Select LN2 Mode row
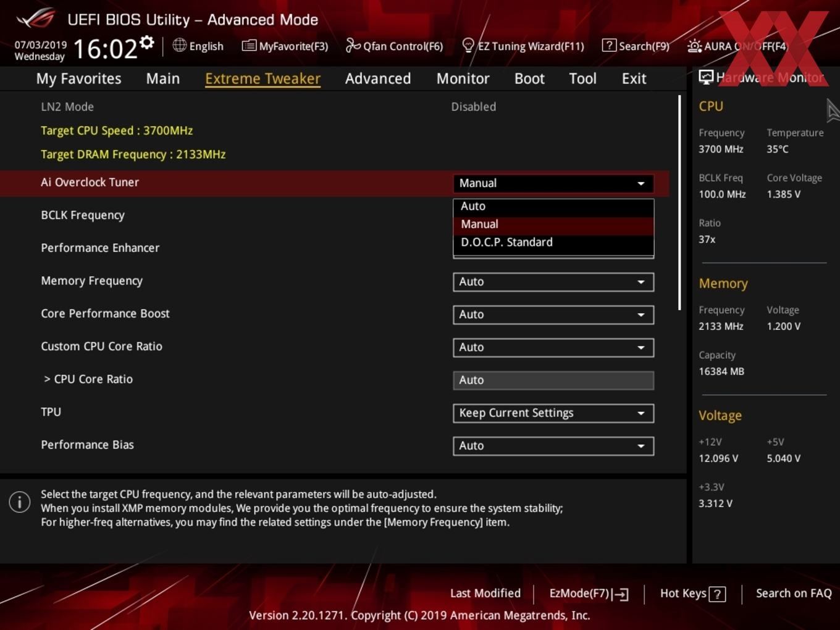The height and width of the screenshot is (630, 840). [x=334, y=106]
